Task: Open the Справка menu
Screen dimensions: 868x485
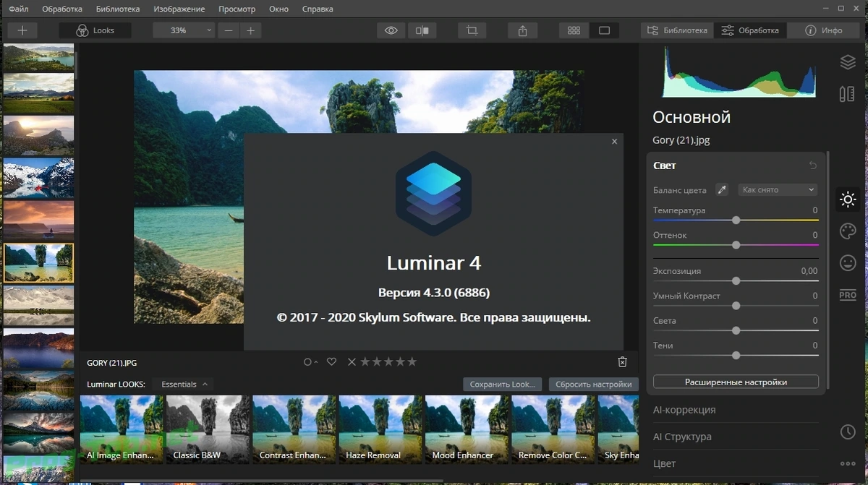Action: point(316,9)
